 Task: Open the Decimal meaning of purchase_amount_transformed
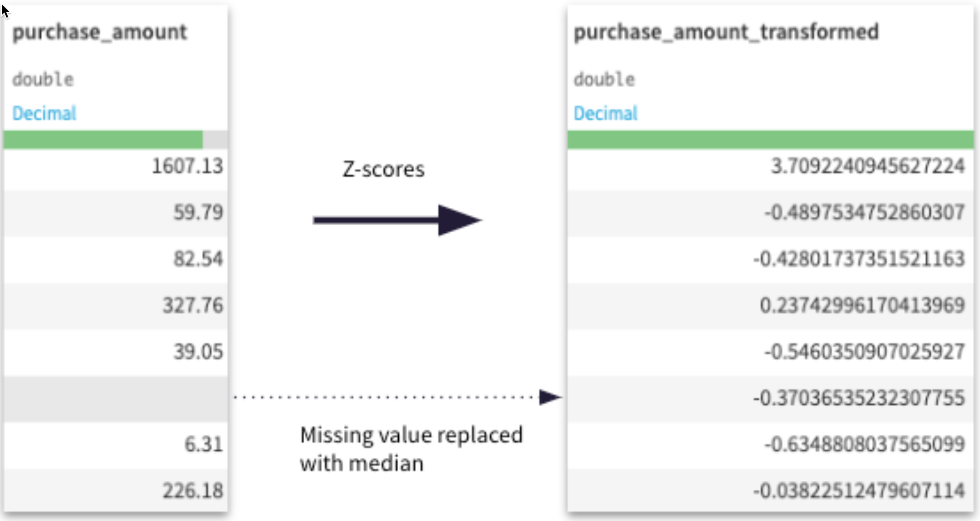pos(605,113)
